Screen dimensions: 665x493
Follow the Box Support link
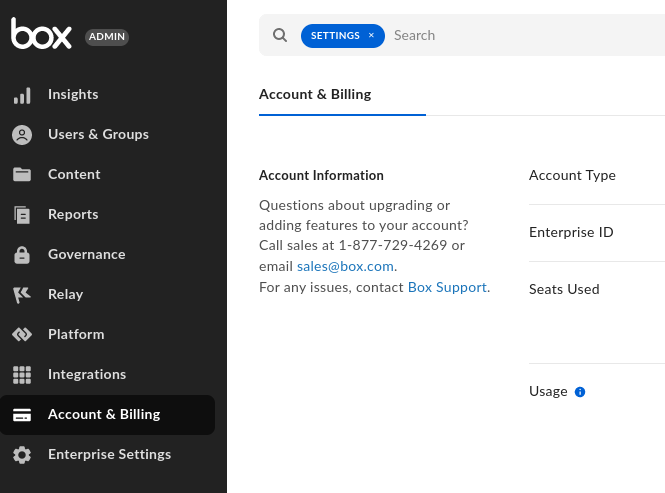click(447, 287)
